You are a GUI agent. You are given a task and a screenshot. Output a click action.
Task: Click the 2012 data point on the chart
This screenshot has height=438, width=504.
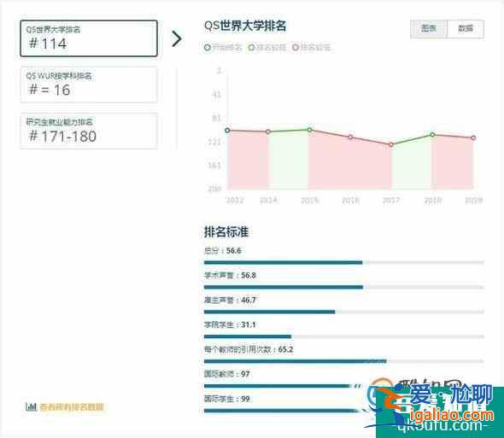click(x=227, y=130)
